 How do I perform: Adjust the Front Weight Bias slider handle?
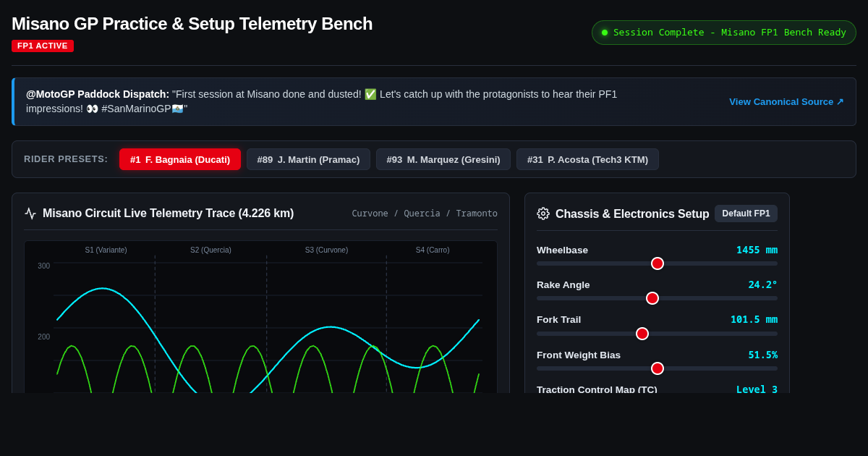coord(658,368)
